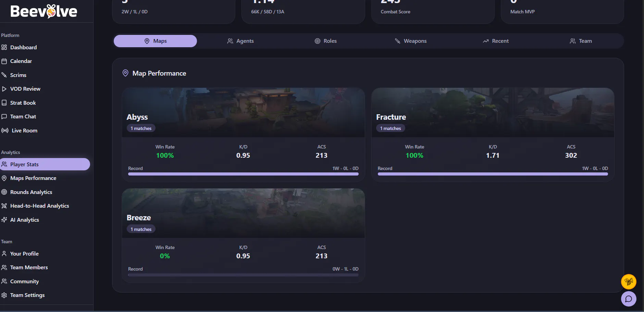Viewport: 644px width, 312px height.
Task: Click the Calendar icon in sidebar
Action: 4,61
